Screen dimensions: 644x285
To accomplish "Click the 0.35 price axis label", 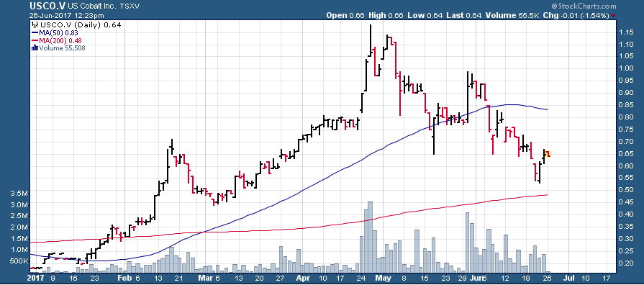I will [626, 226].
